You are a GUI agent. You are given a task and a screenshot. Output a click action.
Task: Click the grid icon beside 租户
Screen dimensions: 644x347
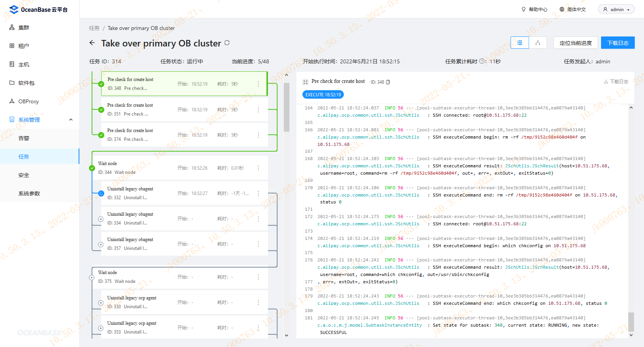12,46
